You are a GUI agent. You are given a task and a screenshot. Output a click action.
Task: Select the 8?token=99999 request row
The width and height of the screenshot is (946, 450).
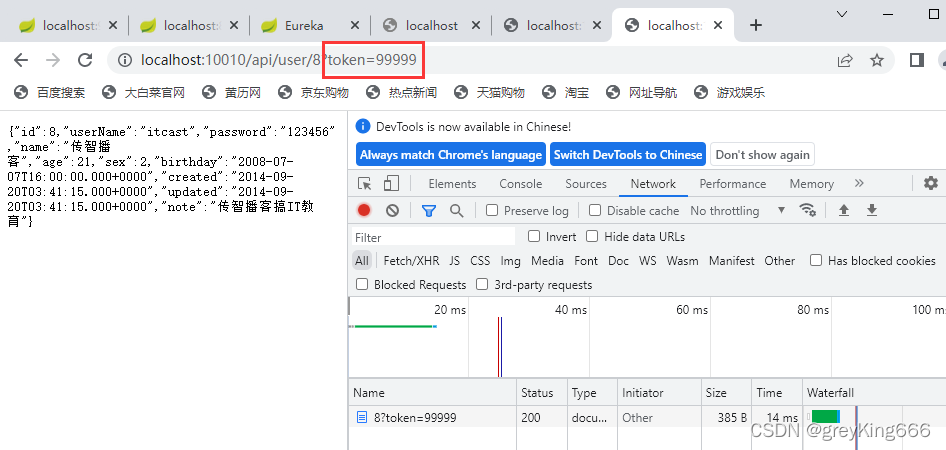tap(647, 417)
